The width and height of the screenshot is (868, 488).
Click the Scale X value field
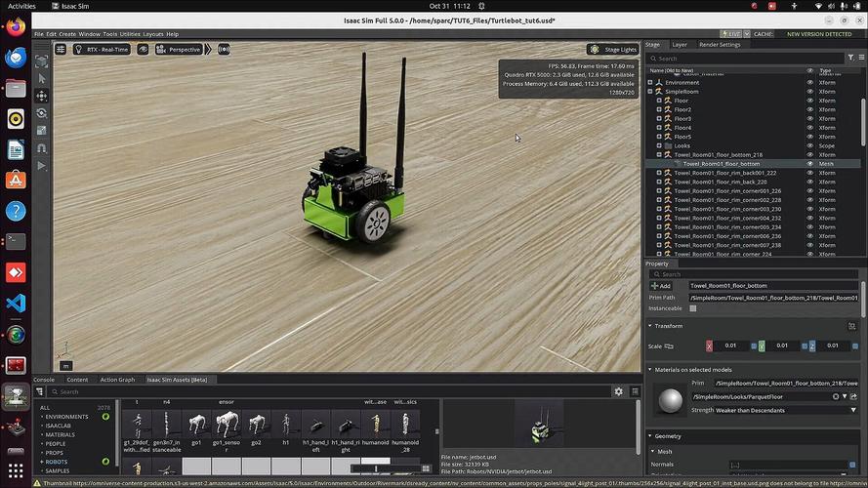pos(731,346)
